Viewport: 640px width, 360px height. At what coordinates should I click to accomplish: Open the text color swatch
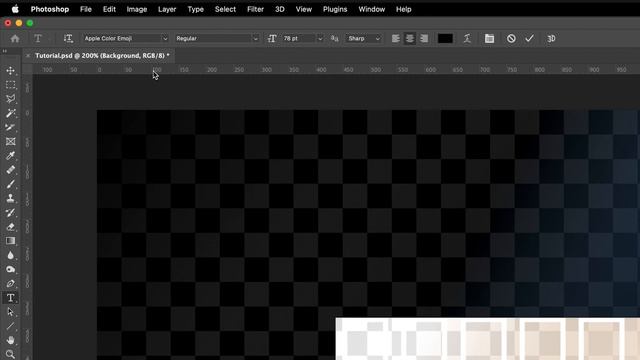coord(445,38)
